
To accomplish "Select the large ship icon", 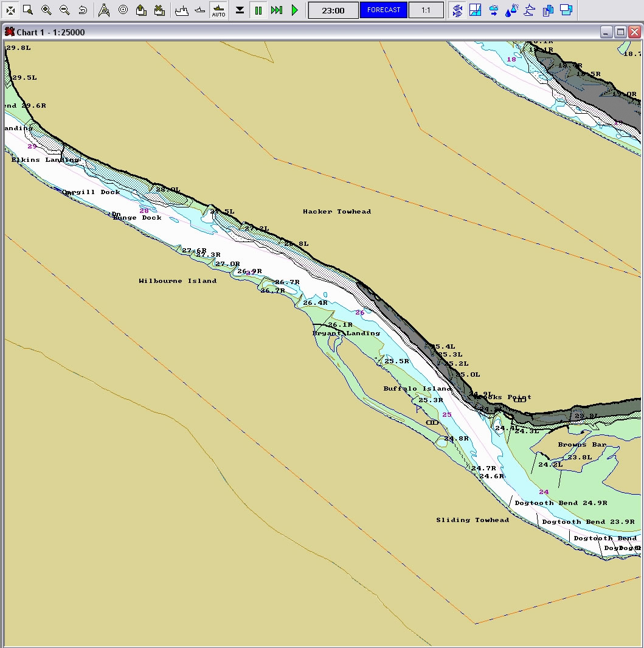I will pos(181,10).
